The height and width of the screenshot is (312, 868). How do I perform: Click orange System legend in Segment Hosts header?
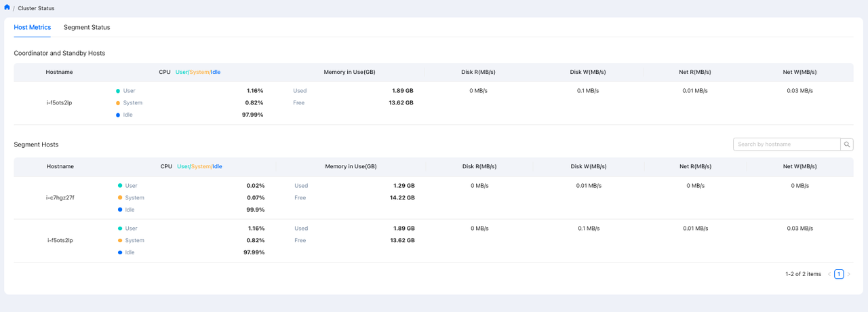(201, 166)
